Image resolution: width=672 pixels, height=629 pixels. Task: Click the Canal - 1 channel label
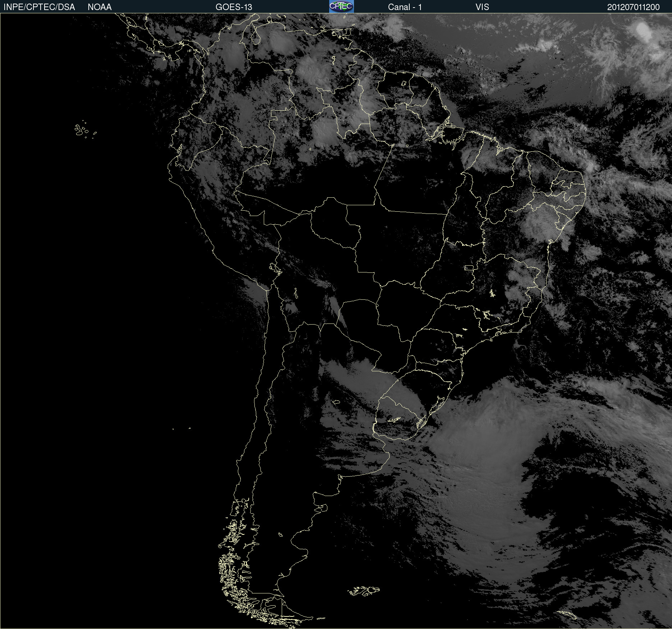coord(405,7)
